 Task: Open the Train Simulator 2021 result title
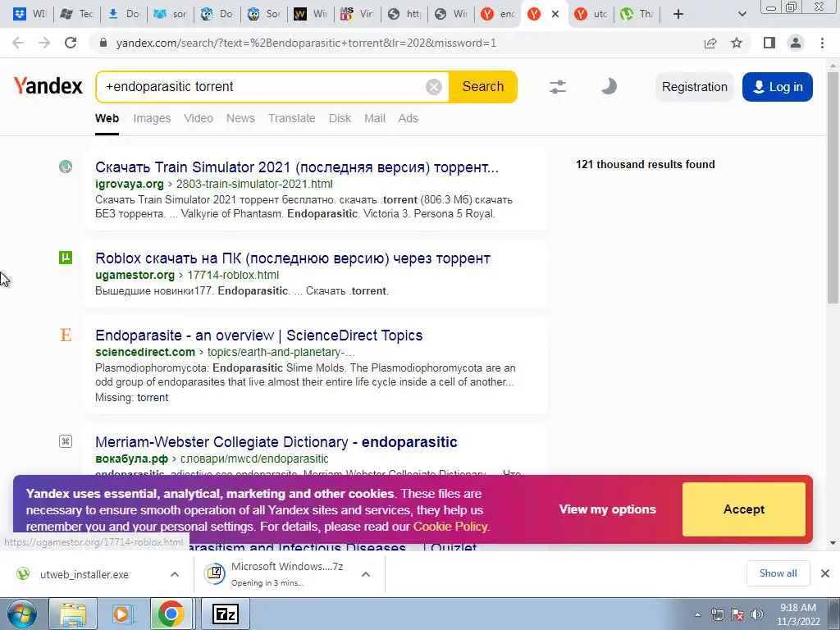point(297,167)
